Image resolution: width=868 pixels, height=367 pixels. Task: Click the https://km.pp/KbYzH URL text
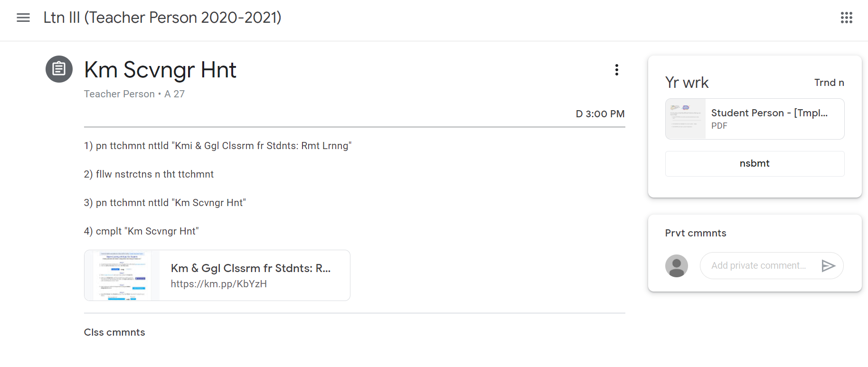[x=219, y=284]
